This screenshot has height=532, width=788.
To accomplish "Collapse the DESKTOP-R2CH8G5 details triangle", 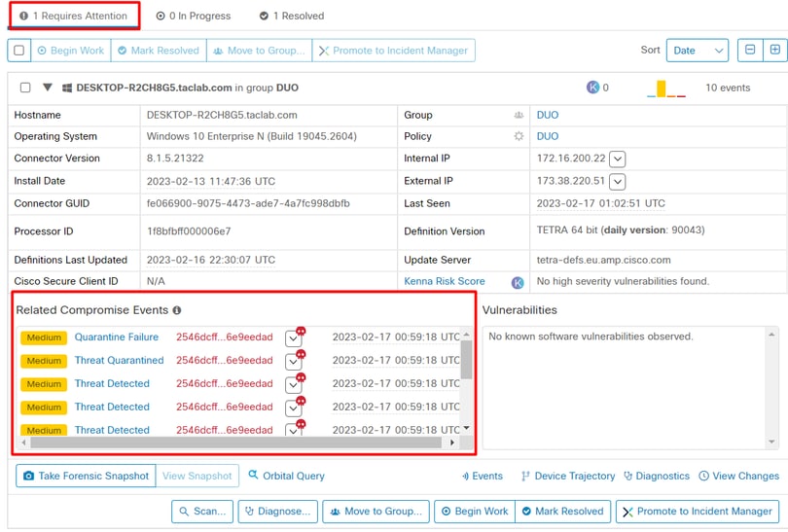I will pyautogui.click(x=48, y=87).
